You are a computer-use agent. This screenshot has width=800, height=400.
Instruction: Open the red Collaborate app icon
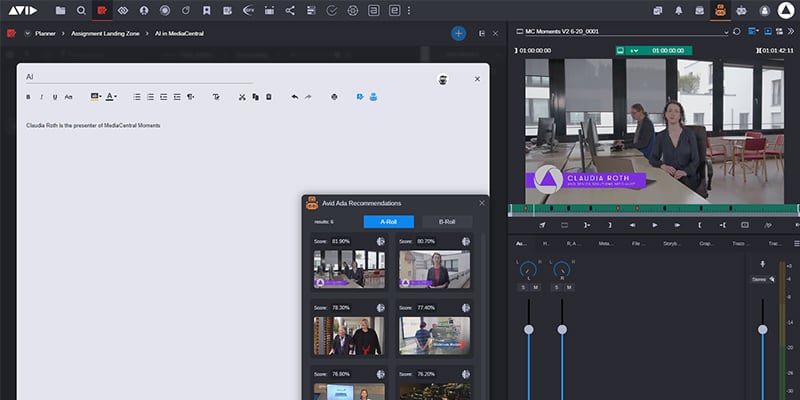click(102, 10)
